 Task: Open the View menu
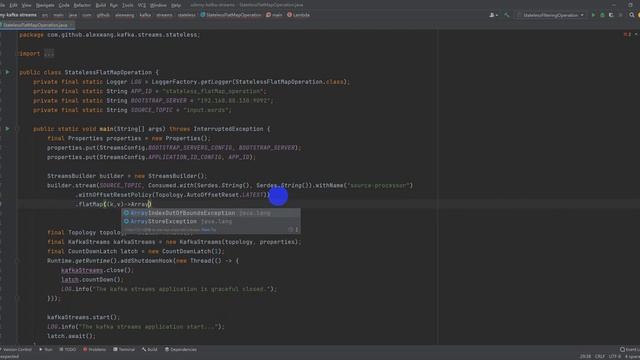click(x=27, y=5)
